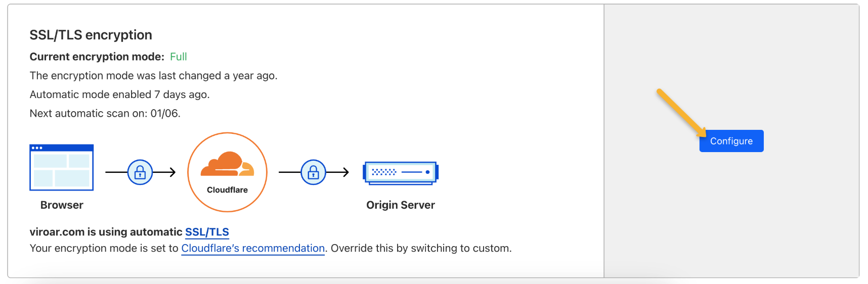868x284 pixels.
Task: Click the Origin Server device icon
Action: (x=401, y=172)
